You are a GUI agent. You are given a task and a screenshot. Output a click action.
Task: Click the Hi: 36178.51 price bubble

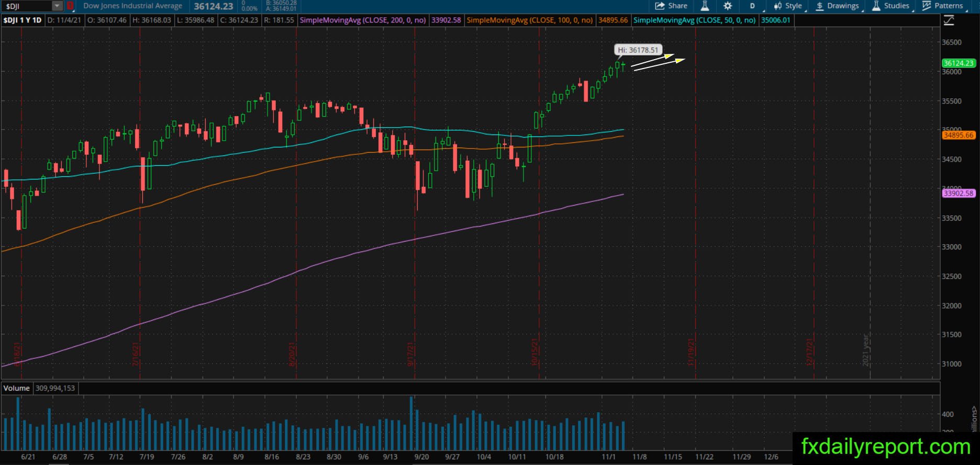tap(638, 50)
